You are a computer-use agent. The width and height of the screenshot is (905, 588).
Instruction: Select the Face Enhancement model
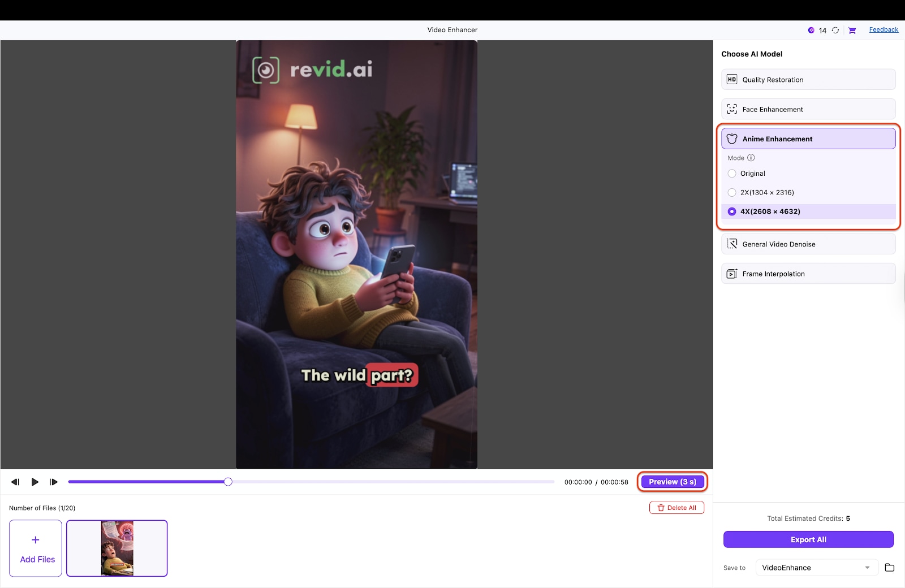pos(808,109)
